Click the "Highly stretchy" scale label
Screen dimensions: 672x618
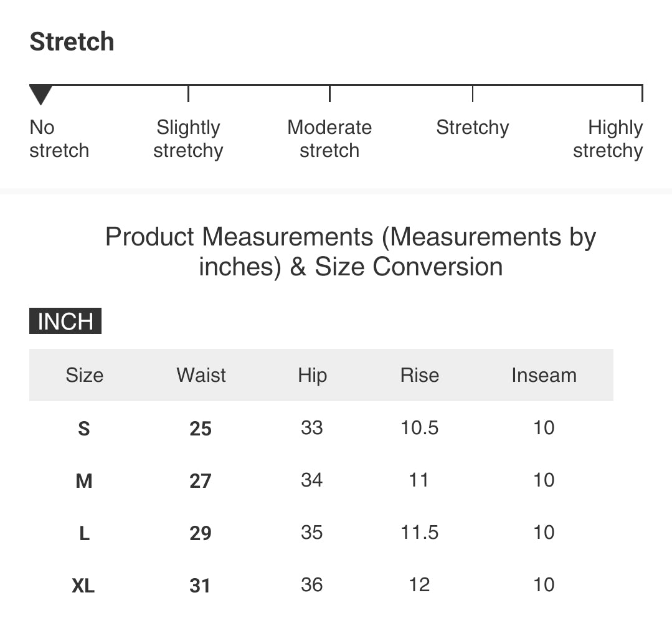tap(608, 139)
